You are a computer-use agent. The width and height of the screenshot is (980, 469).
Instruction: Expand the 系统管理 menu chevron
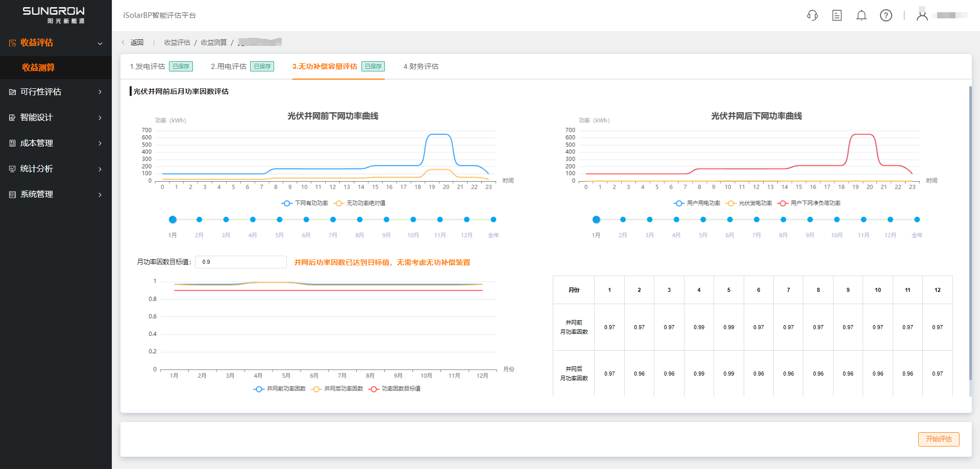tap(100, 195)
